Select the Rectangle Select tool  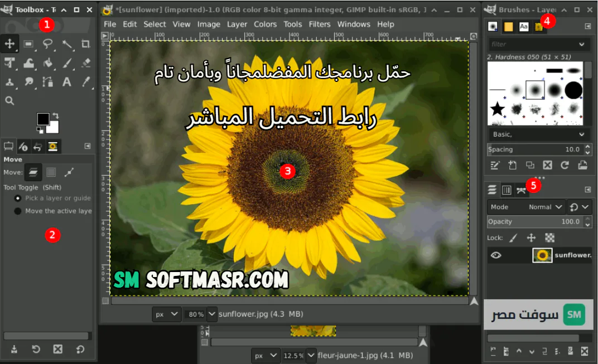pyautogui.click(x=28, y=44)
